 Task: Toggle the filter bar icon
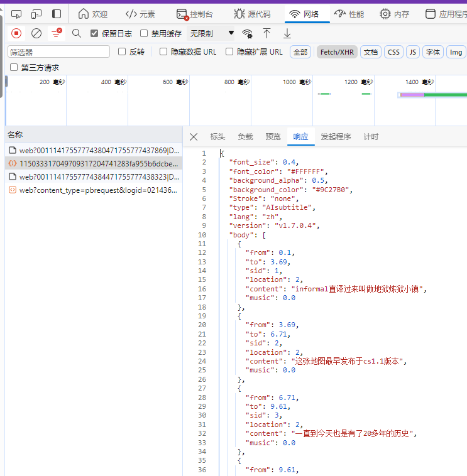pyautogui.click(x=57, y=33)
